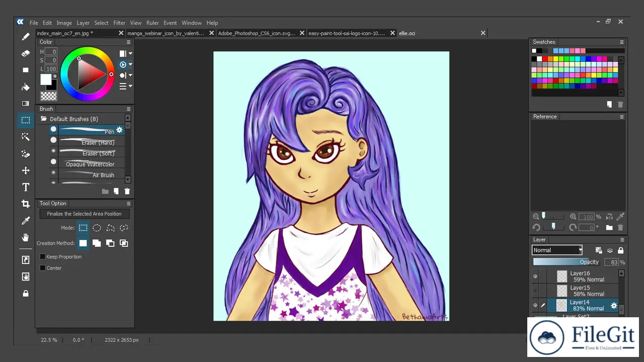Image resolution: width=644 pixels, height=362 pixels.
Task: Enable Center checkbox
Action: coord(43,268)
